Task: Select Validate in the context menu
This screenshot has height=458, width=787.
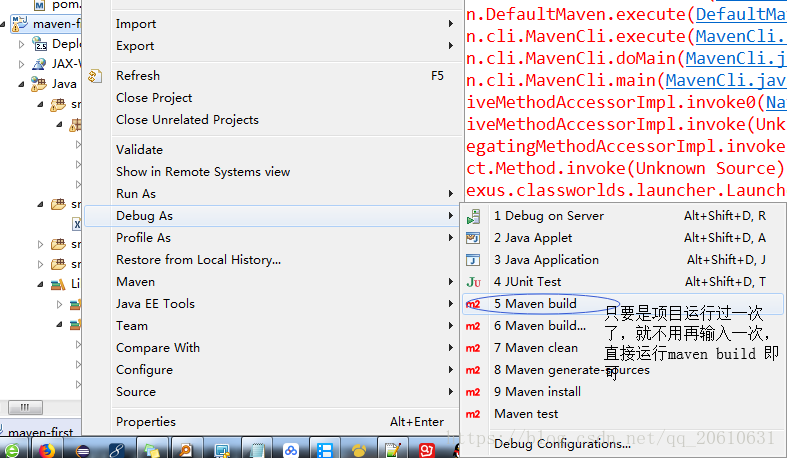Action: tap(140, 150)
